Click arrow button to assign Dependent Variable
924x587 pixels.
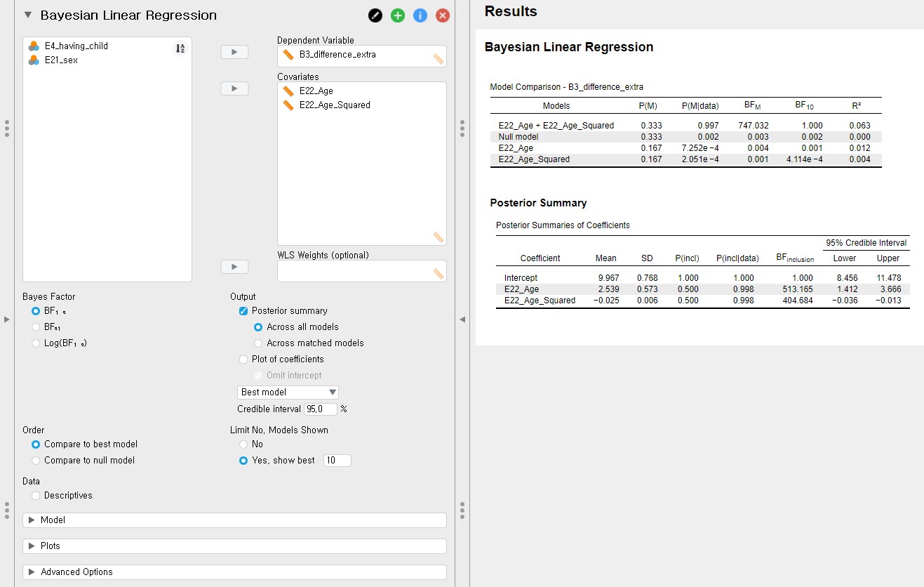coord(234,52)
